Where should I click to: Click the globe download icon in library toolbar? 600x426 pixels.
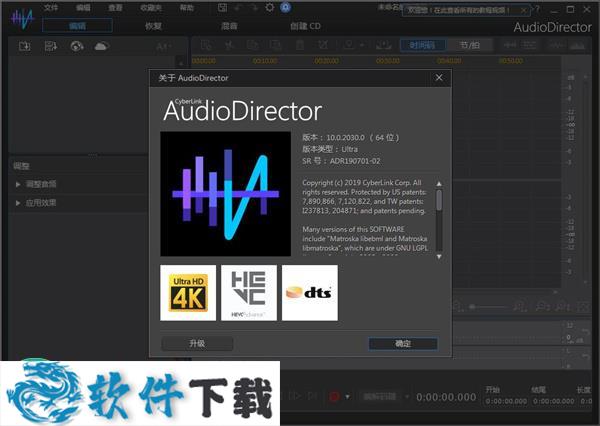click(77, 46)
